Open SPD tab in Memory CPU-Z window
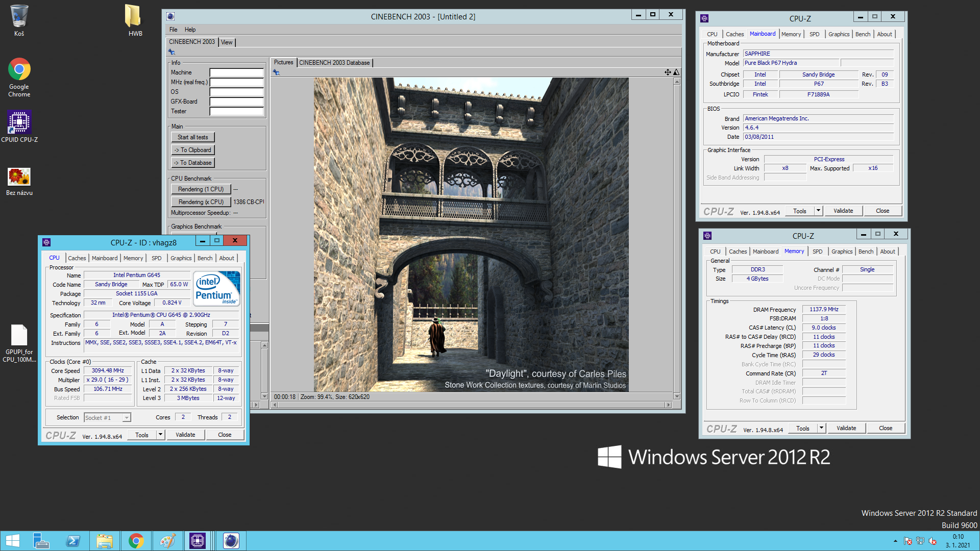Image resolution: width=980 pixels, height=551 pixels. [x=818, y=252]
